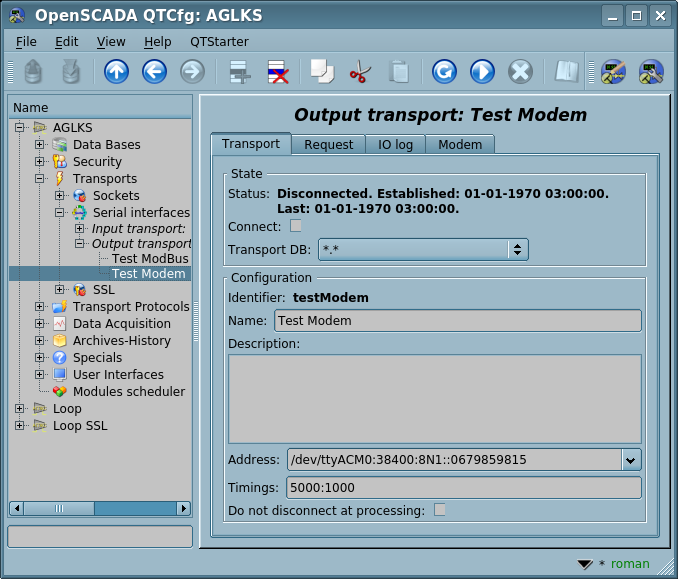The image size is (678, 579).
Task: Stop cyclic refresh with X icon
Action: tap(520, 71)
